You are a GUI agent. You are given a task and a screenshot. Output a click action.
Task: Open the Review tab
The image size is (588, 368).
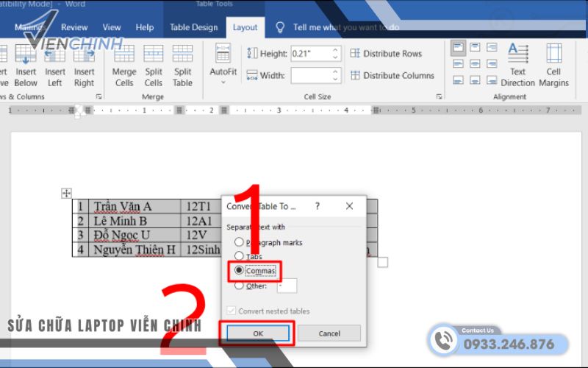coord(74,27)
